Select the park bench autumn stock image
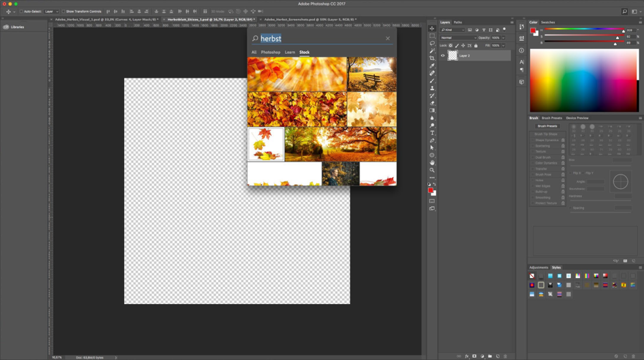This screenshot has height=360, width=644. coord(371,74)
